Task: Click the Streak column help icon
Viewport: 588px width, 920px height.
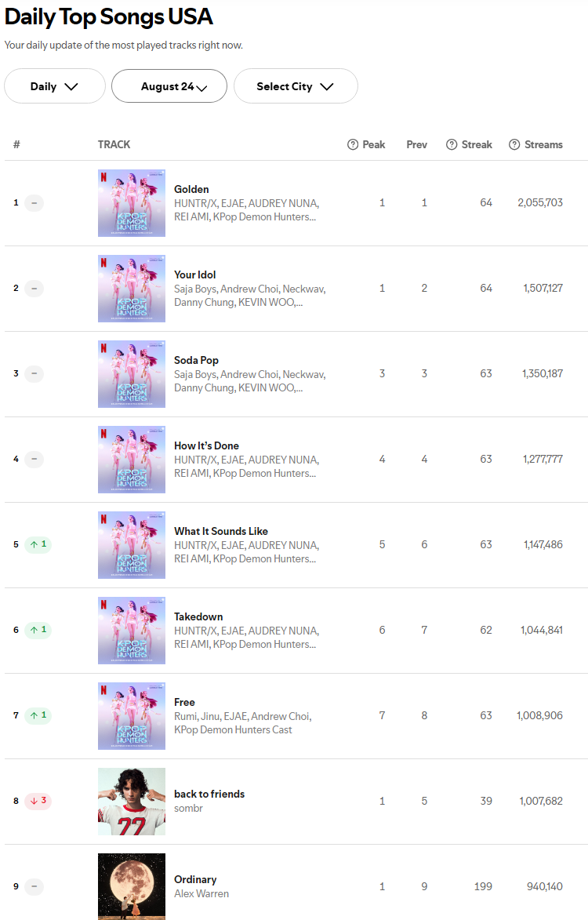Action: coord(452,144)
